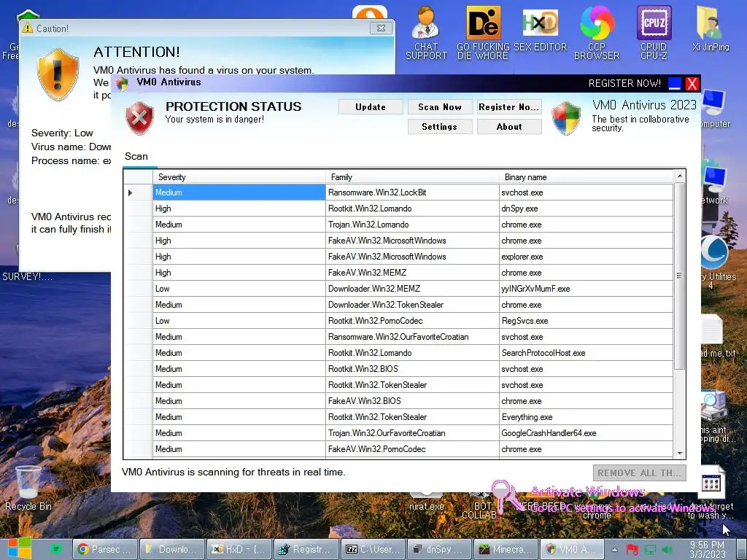Screen dimensions: 747x560
Task: Select the FakeAV.Win32.MEMZ cell
Action: [412, 273]
